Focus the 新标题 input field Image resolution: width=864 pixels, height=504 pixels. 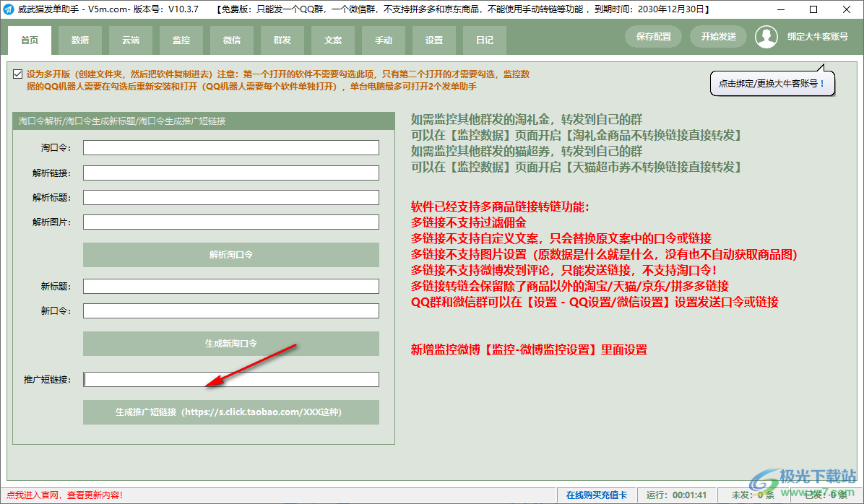[231, 287]
